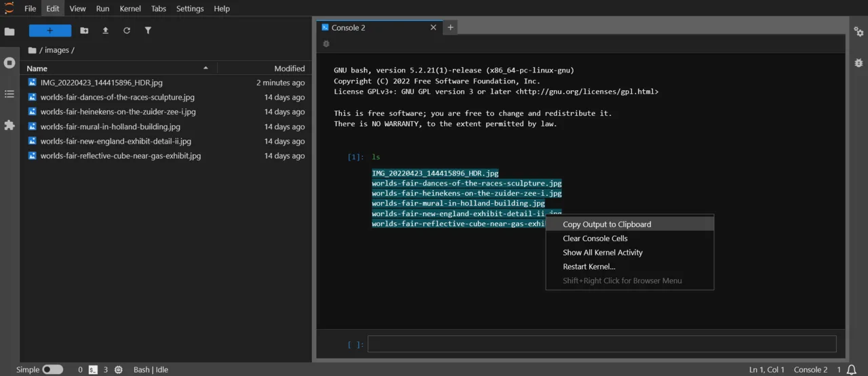The height and width of the screenshot is (376, 868).
Task: Sort files by Modified column header
Action: pyautogui.click(x=264, y=68)
